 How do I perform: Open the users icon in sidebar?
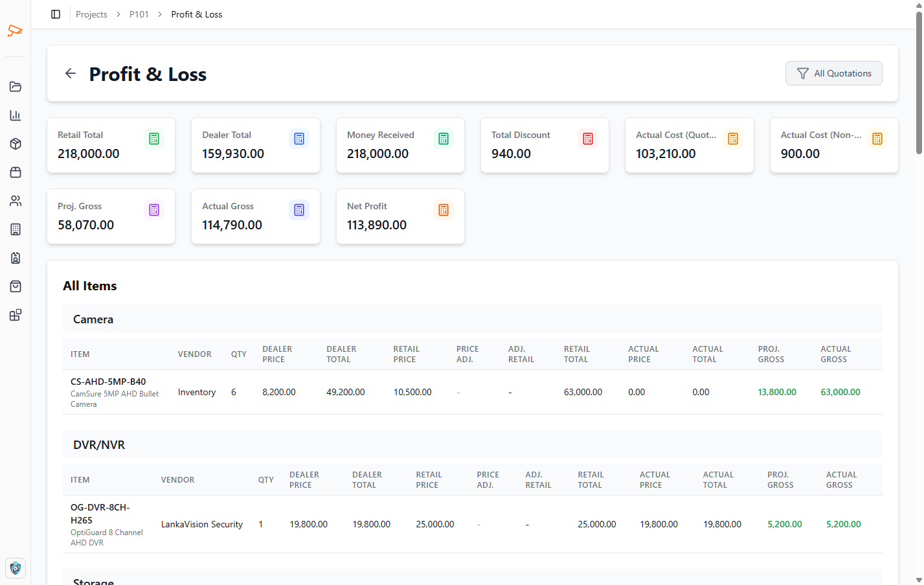[x=16, y=201]
